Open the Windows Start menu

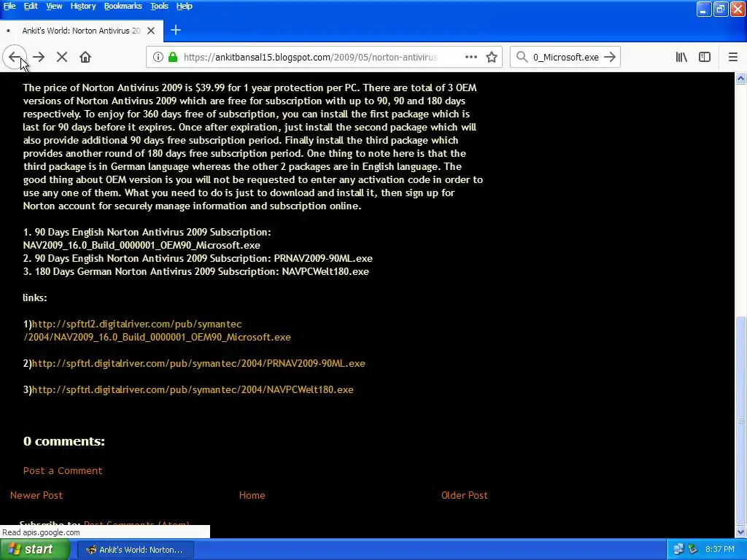(34, 550)
